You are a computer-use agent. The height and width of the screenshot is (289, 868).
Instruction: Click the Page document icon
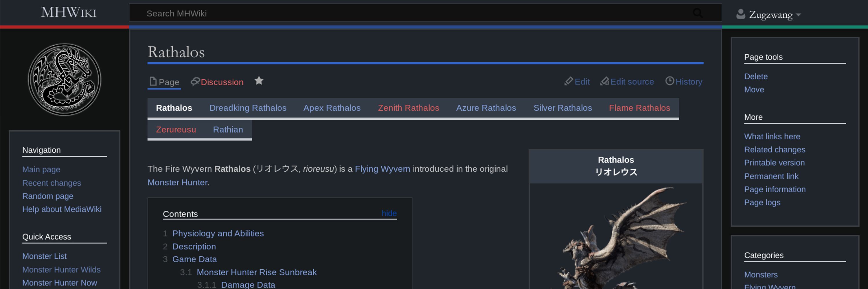click(x=153, y=81)
